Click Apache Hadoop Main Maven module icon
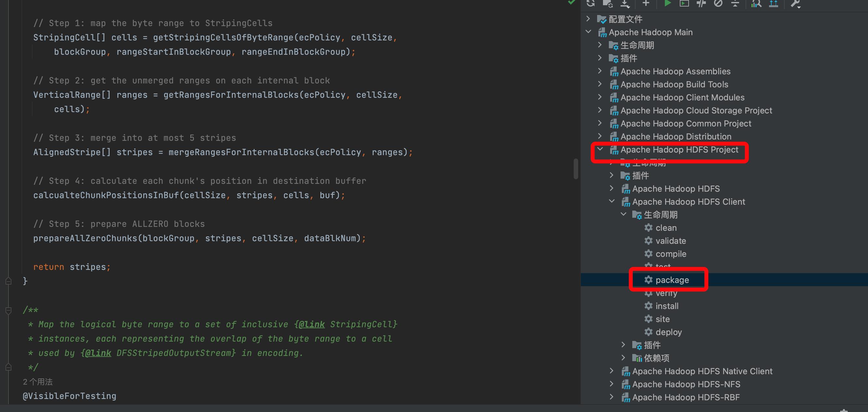This screenshot has width=868, height=412. point(602,32)
